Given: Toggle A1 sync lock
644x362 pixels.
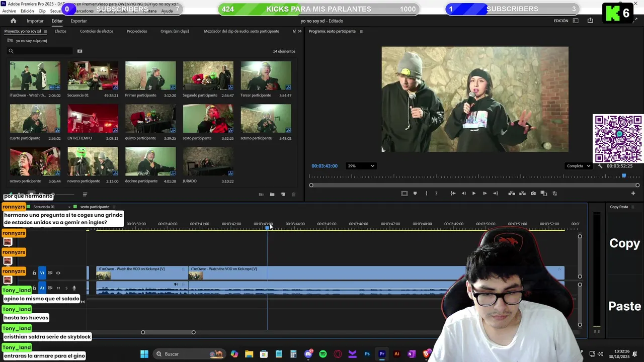Looking at the screenshot, I should coord(50,288).
